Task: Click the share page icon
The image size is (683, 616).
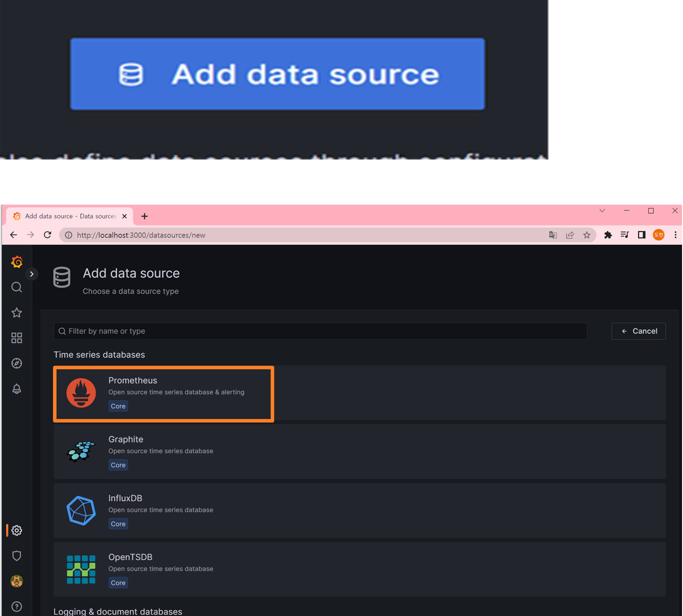Action: 570,235
